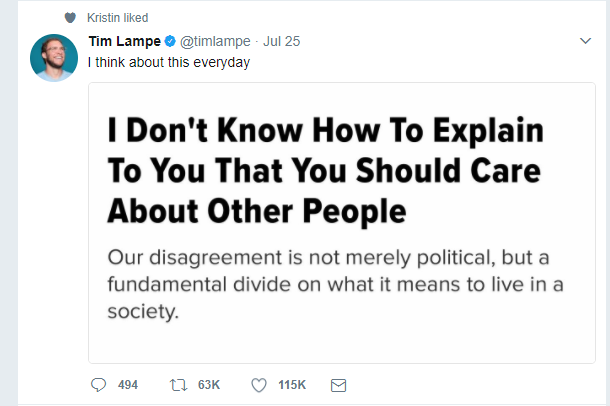
Task: Reply using the speech bubble icon
Action: (98, 385)
